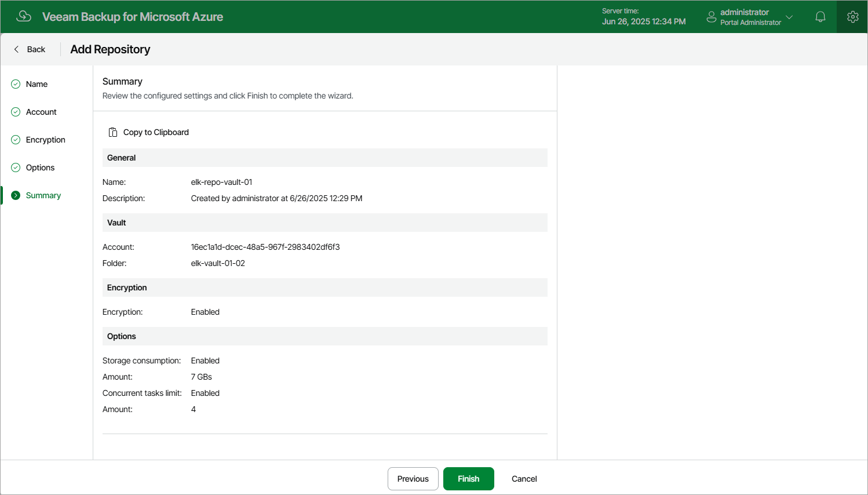Click the clipboard icon beside Copy to Clipboard

(113, 132)
